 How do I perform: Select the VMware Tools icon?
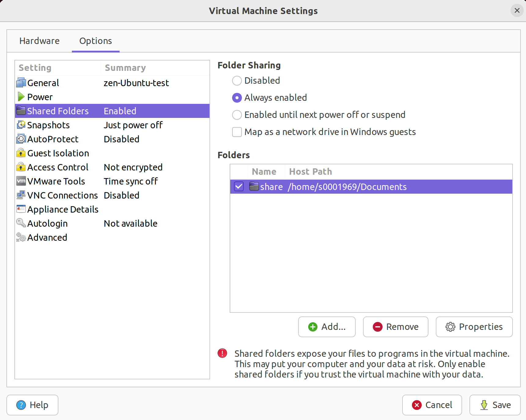click(x=21, y=181)
